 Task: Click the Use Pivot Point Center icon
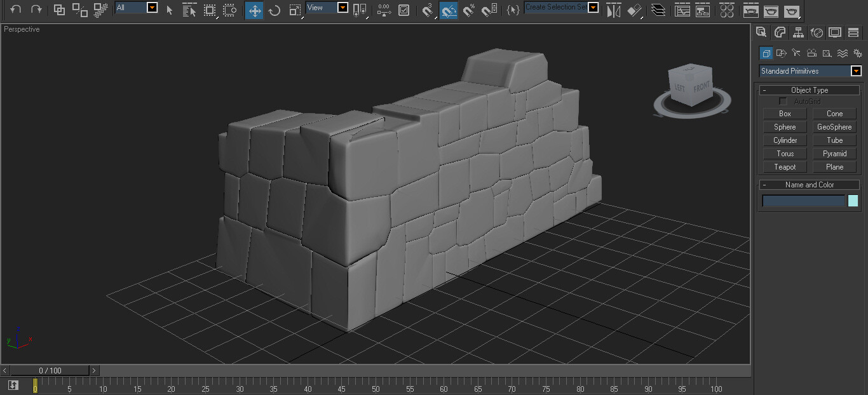click(x=360, y=10)
